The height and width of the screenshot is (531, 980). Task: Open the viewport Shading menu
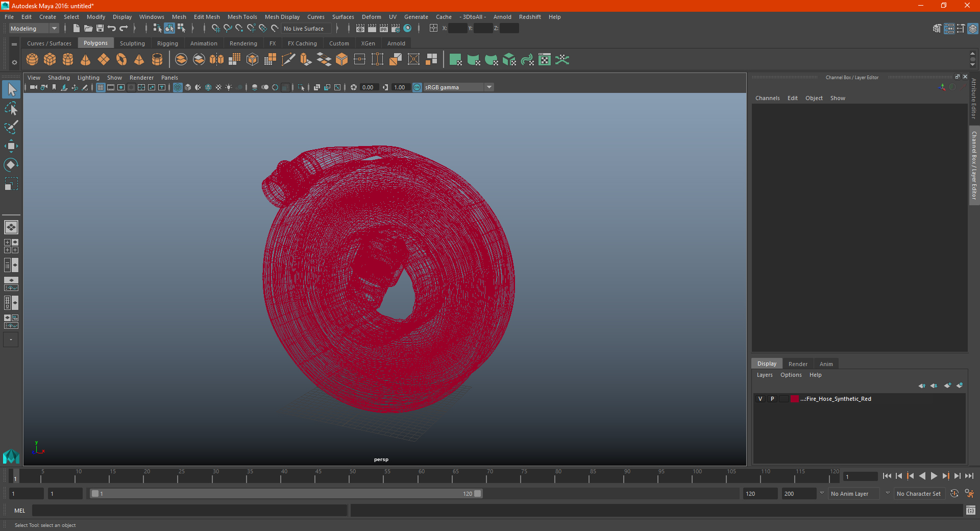[59, 78]
